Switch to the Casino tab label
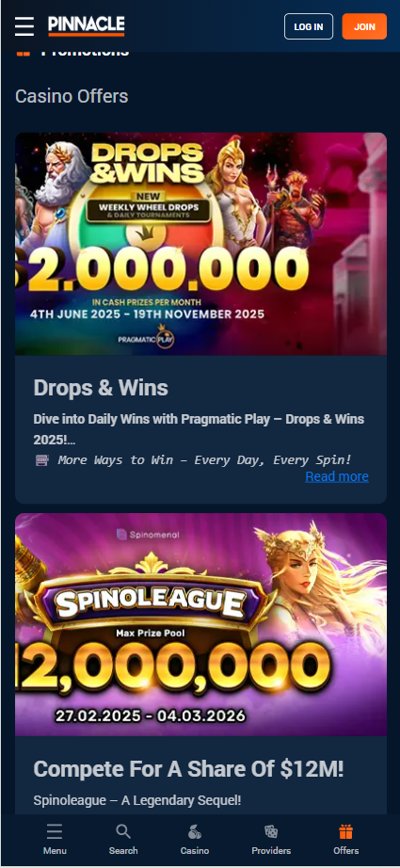The width and height of the screenshot is (400, 868). [x=195, y=850]
